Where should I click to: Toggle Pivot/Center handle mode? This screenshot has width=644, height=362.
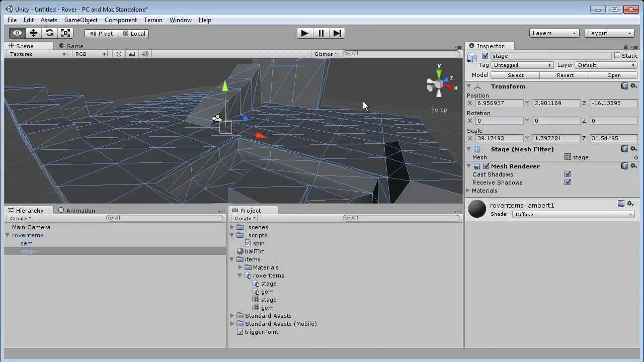click(101, 34)
